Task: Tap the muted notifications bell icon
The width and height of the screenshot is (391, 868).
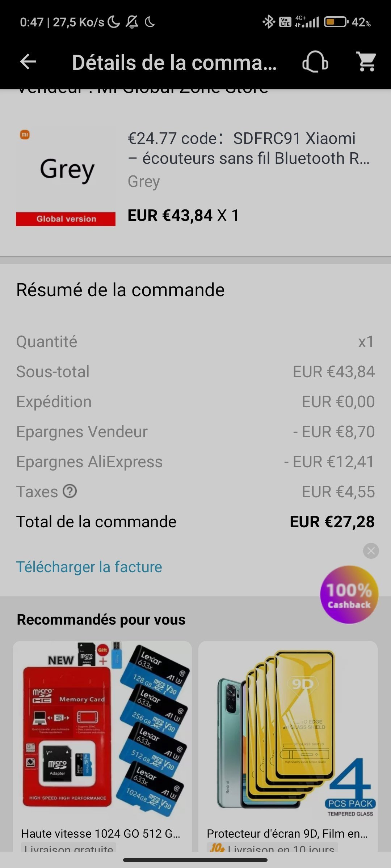Action: (x=132, y=22)
